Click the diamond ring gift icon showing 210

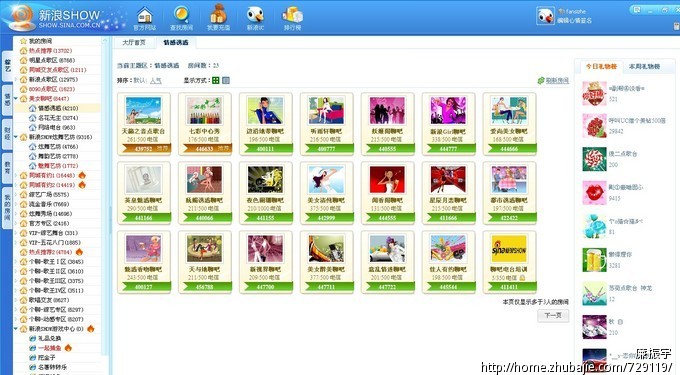coord(594,327)
